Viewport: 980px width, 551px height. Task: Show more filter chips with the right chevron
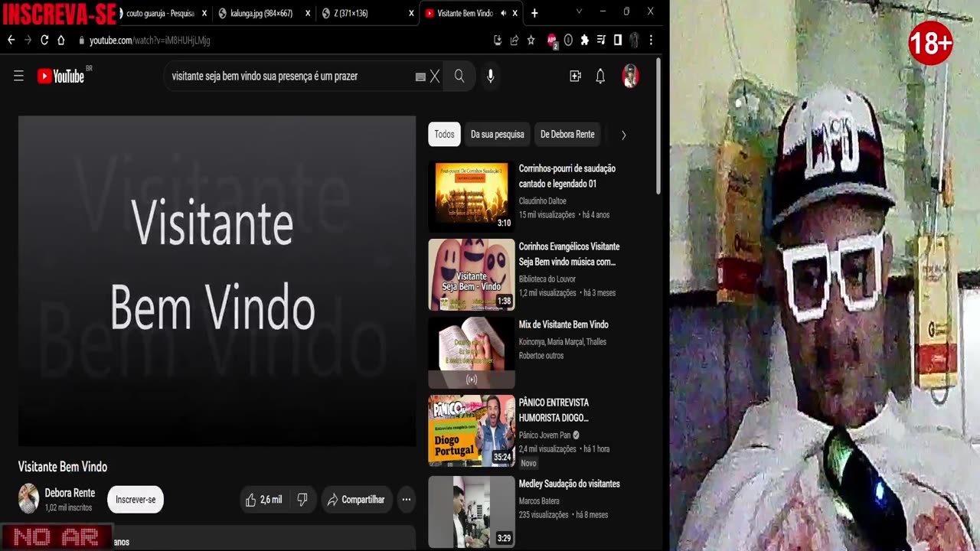(623, 135)
